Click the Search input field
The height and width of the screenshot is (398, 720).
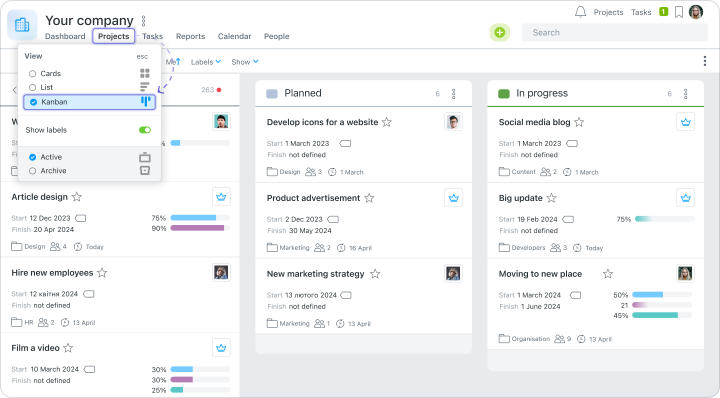click(x=615, y=33)
